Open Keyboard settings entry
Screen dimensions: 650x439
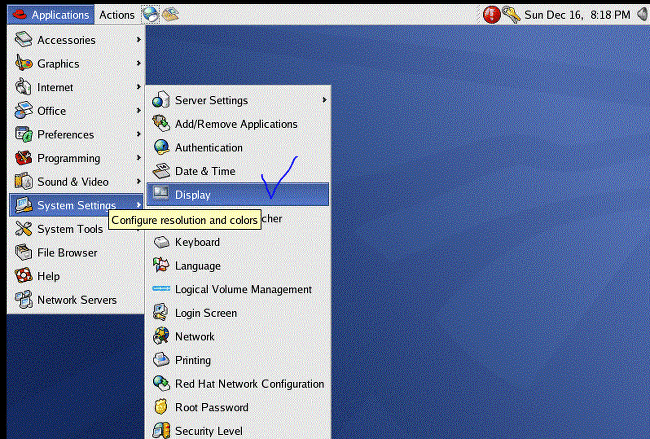click(238, 242)
